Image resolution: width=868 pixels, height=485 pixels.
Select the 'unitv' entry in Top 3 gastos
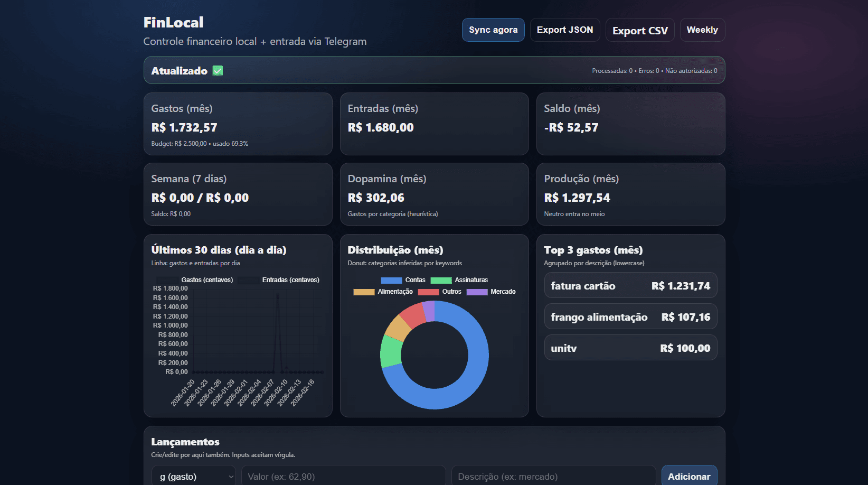tap(630, 348)
